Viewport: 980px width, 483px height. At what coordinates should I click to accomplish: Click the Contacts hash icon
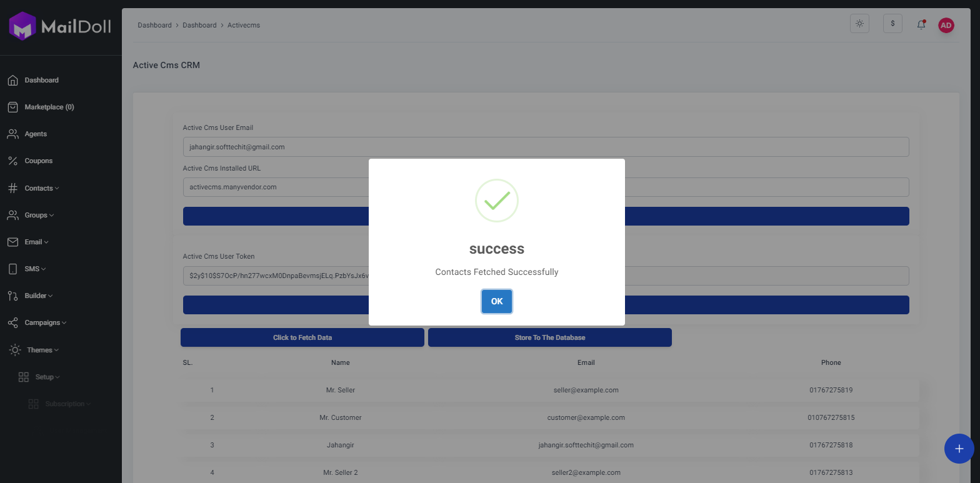click(12, 188)
